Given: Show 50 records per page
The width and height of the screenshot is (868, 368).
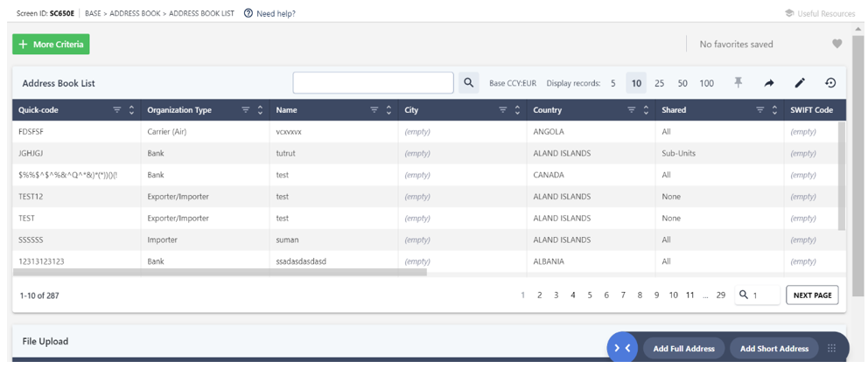Looking at the screenshot, I should 682,84.
